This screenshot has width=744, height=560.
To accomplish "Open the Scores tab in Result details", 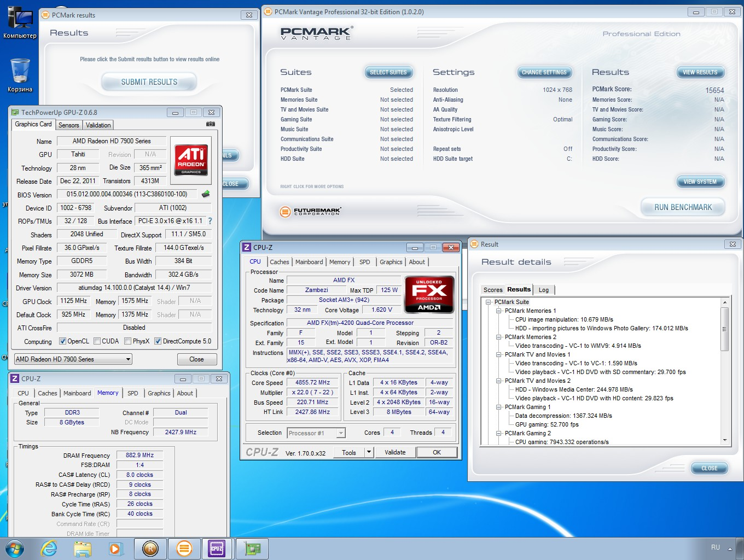I will click(x=493, y=290).
